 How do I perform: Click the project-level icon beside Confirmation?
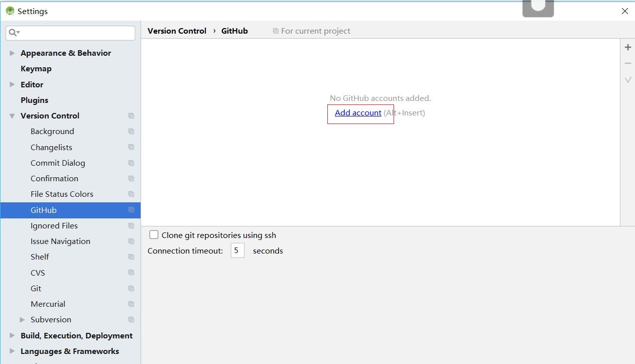131,178
